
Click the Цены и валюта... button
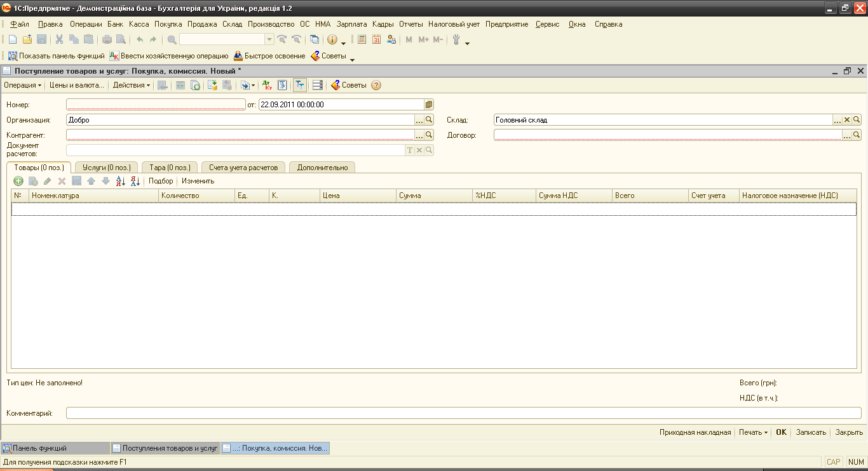(x=76, y=85)
